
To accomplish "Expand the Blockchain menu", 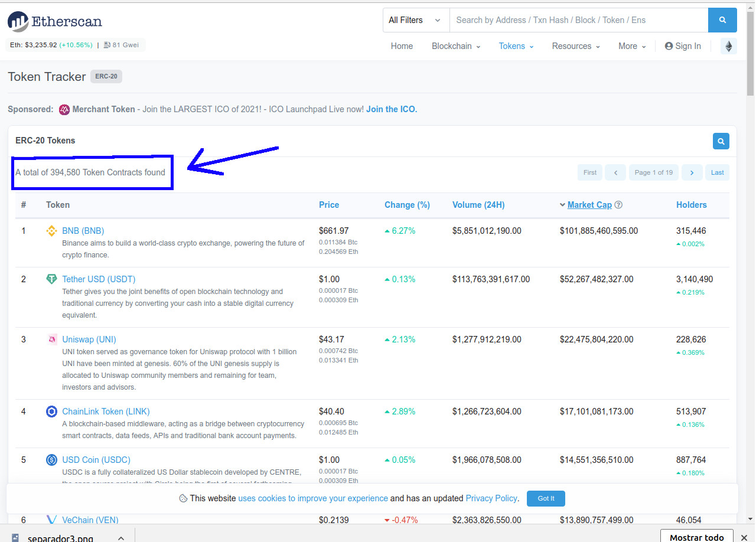I will point(456,46).
